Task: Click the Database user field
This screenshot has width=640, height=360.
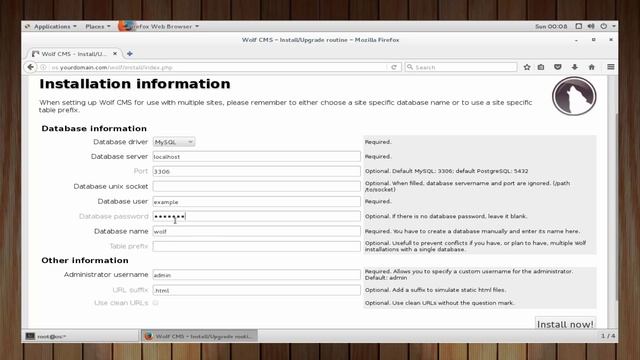Action: pyautogui.click(x=256, y=202)
